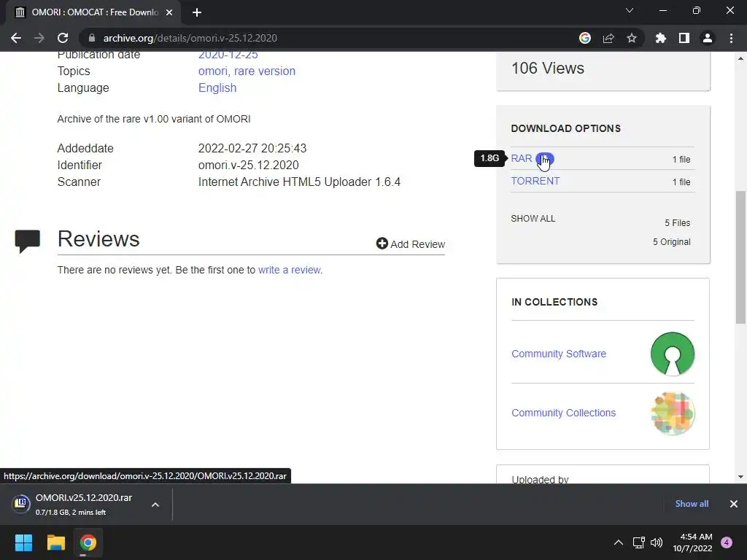This screenshot has height=560, width=747.
Task: Show all downloads
Action: click(692, 504)
